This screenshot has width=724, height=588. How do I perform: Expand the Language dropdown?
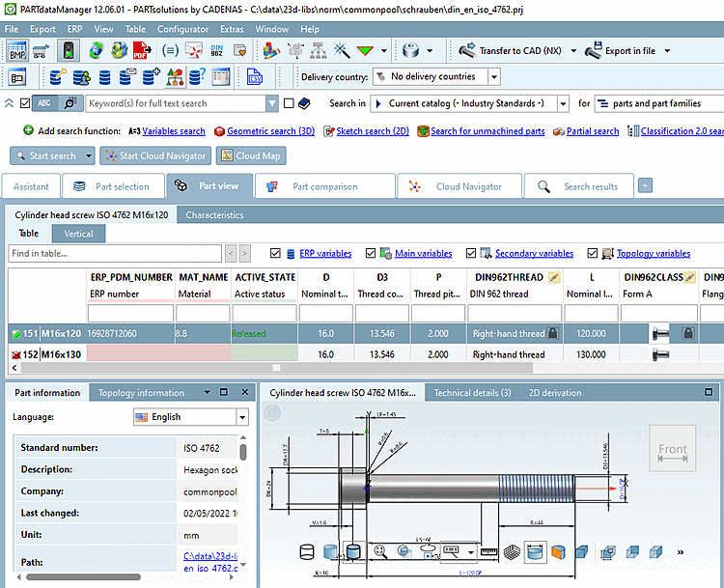click(x=241, y=417)
